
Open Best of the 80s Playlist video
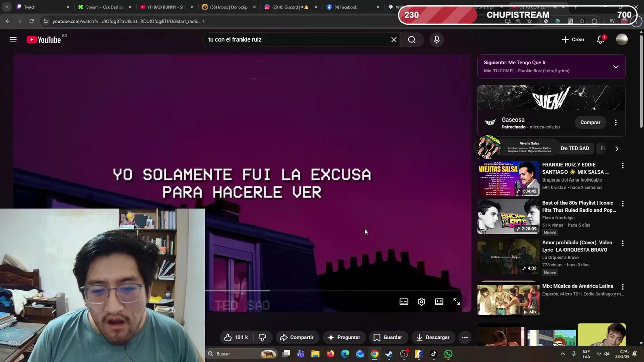(x=508, y=216)
